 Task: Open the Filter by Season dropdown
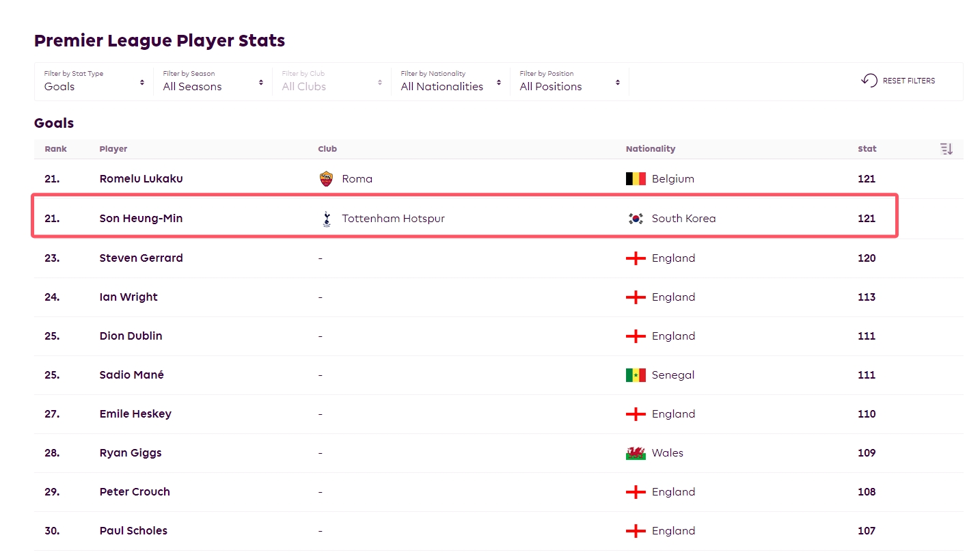(213, 81)
